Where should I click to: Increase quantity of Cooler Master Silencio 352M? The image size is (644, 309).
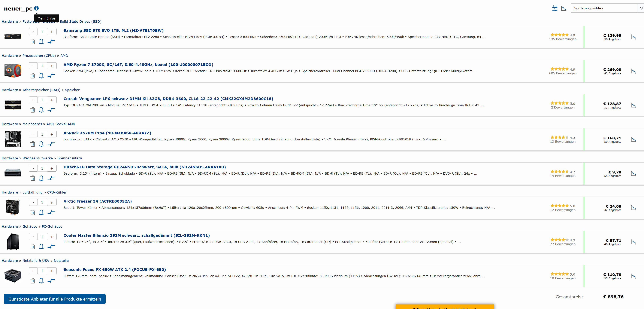coord(52,237)
